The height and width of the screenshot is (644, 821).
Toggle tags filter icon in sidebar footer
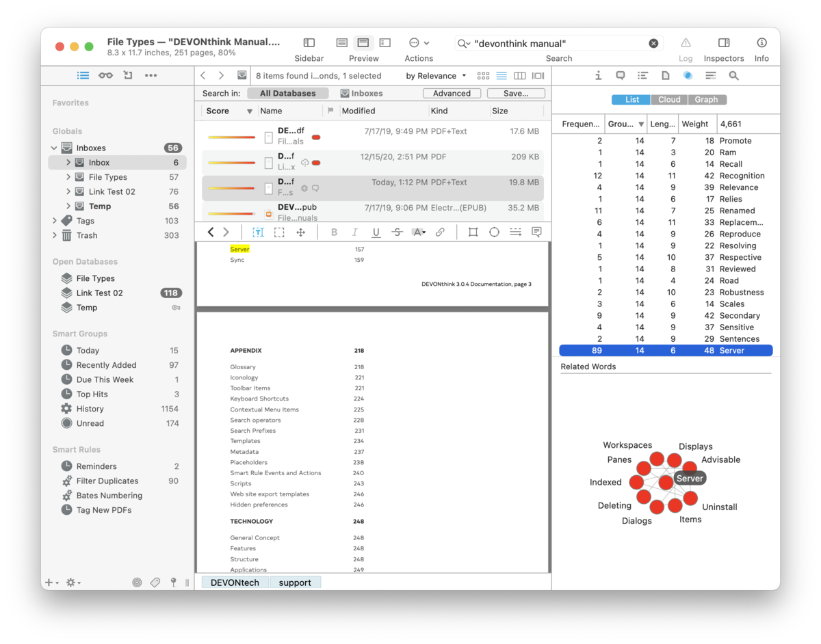pos(155,582)
